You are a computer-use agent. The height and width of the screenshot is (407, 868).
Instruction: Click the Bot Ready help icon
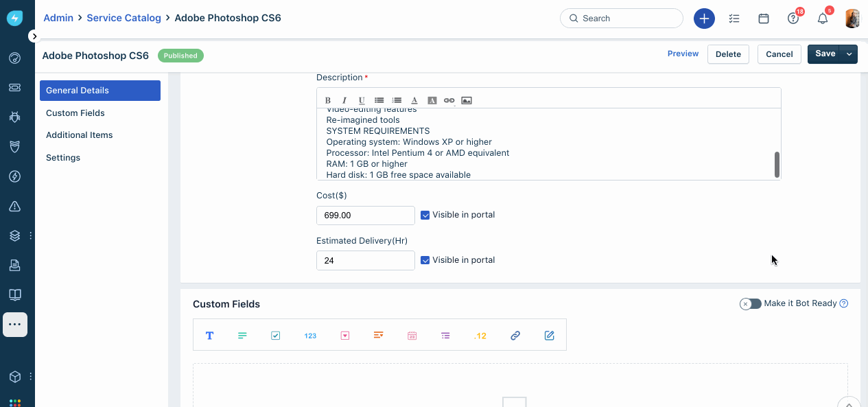(x=844, y=303)
